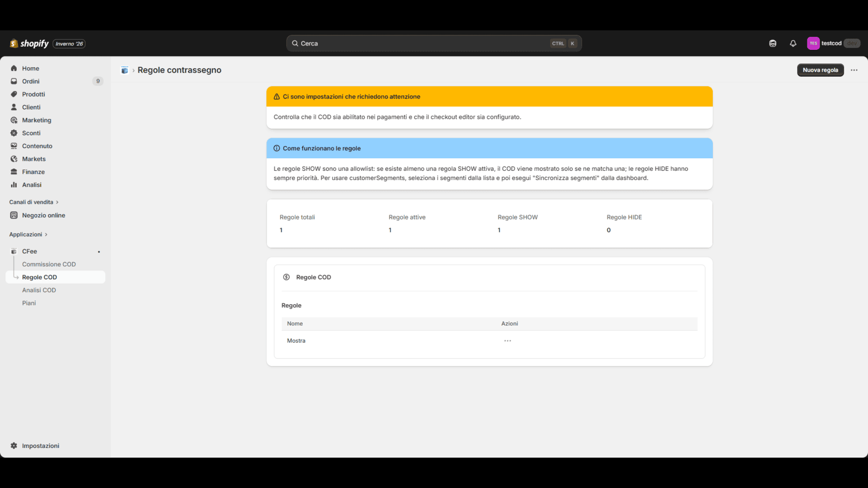Click the testcod account avatar
The height and width of the screenshot is (488, 868).
[813, 43]
